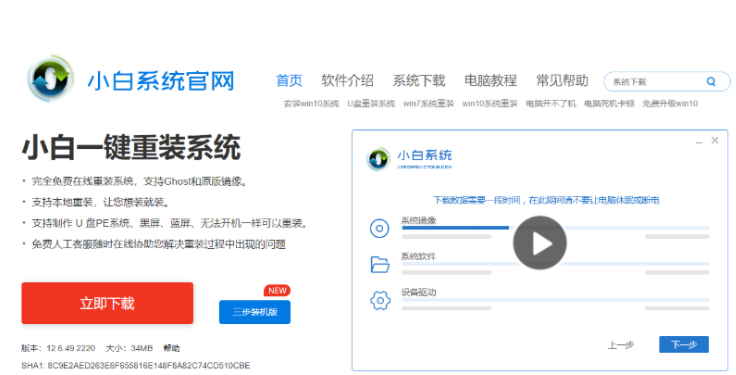The image size is (736, 375).
Task: Play the video preview
Action: coord(539,243)
